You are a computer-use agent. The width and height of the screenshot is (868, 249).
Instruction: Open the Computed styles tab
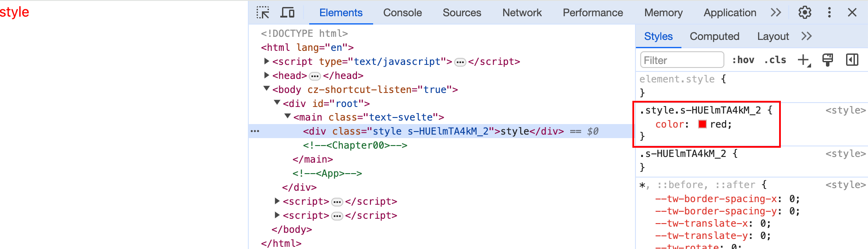pyautogui.click(x=714, y=36)
